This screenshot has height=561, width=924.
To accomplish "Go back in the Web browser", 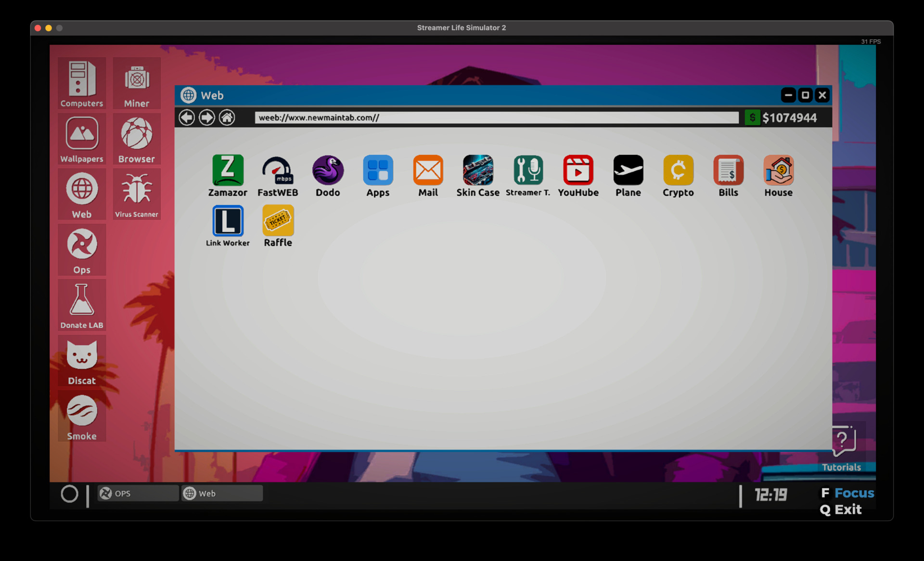I will point(187,117).
